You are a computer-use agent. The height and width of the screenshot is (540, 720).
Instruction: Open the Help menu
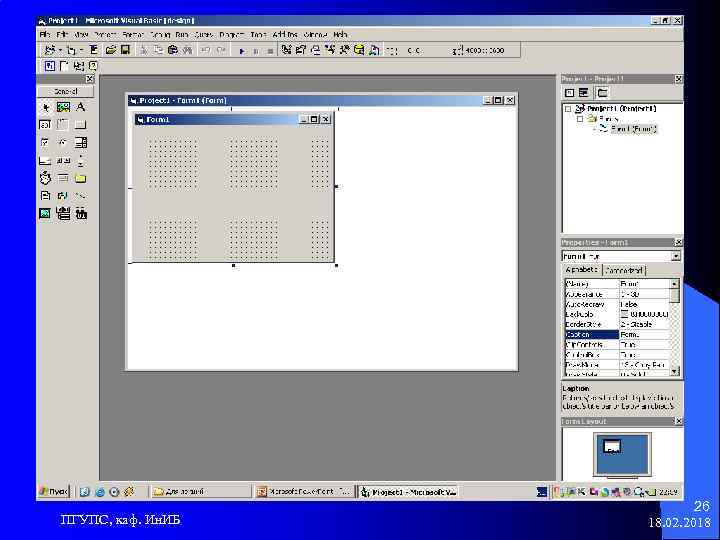(340, 34)
